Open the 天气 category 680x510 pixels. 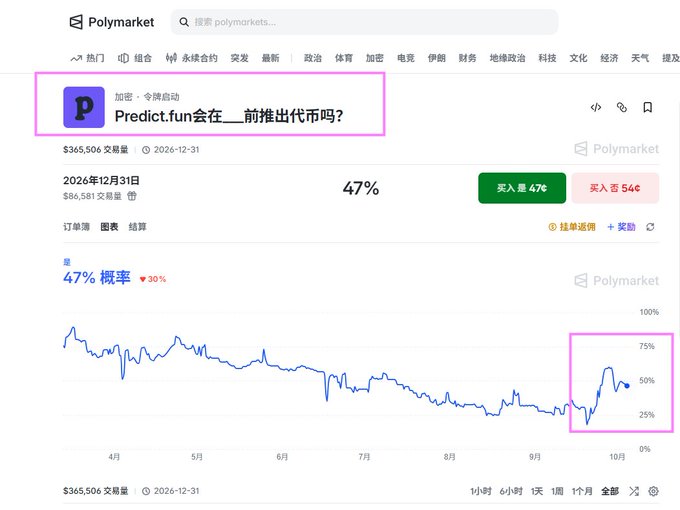click(640, 58)
